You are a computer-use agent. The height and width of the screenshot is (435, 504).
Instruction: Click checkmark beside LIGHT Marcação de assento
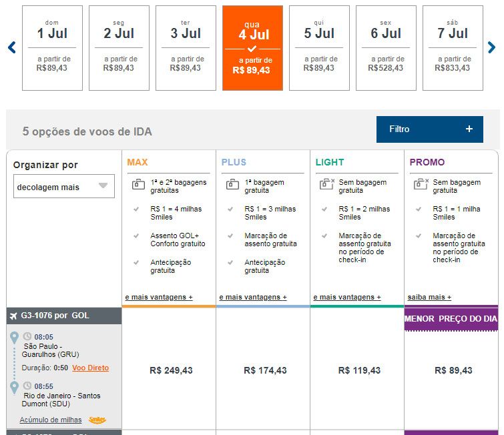tap(324, 236)
